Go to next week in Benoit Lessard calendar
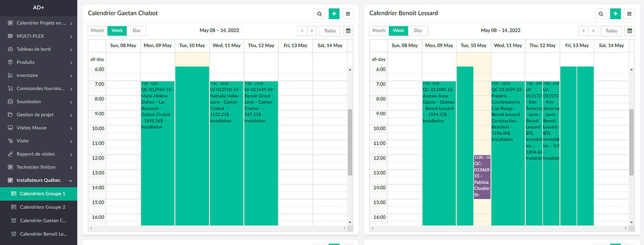644x245 pixels. 594,31
